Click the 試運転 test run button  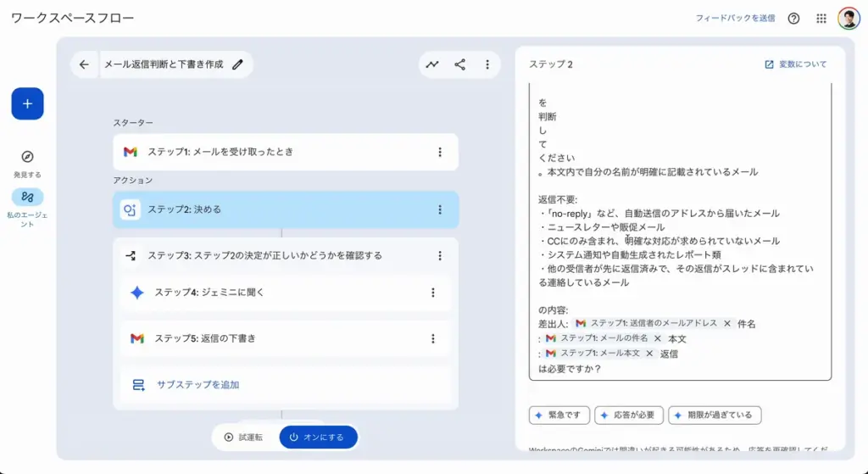[243, 438]
